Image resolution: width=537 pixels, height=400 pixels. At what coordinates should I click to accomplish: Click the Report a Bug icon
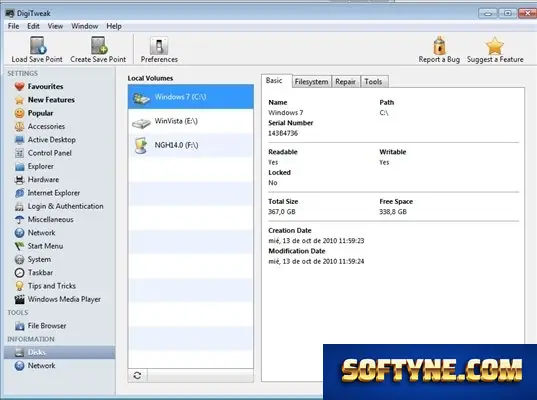[439, 46]
